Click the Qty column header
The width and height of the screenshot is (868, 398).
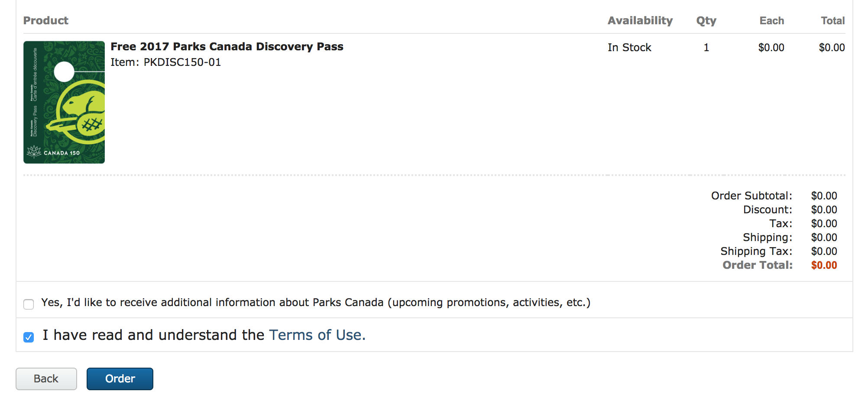tap(706, 20)
